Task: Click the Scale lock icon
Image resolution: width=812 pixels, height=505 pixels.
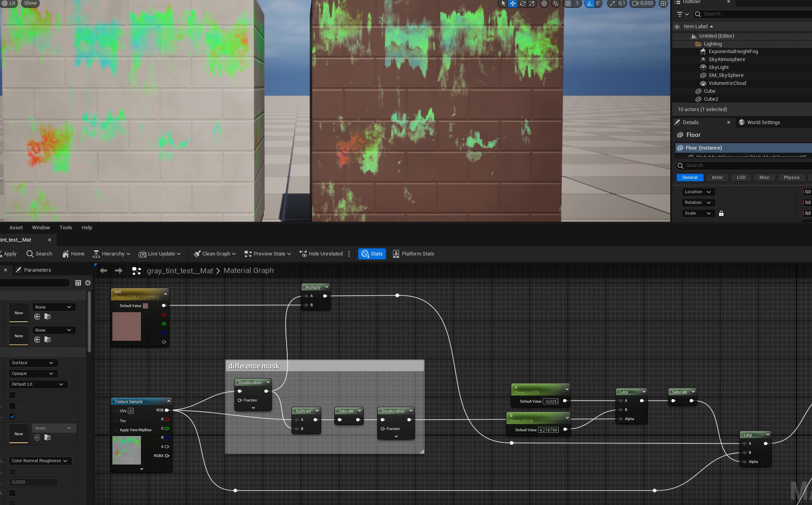Action: click(x=721, y=213)
